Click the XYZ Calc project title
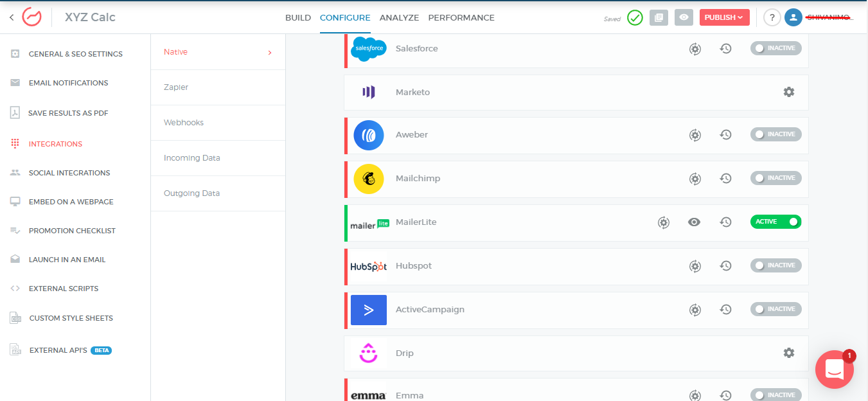This screenshot has width=868, height=401. point(90,17)
